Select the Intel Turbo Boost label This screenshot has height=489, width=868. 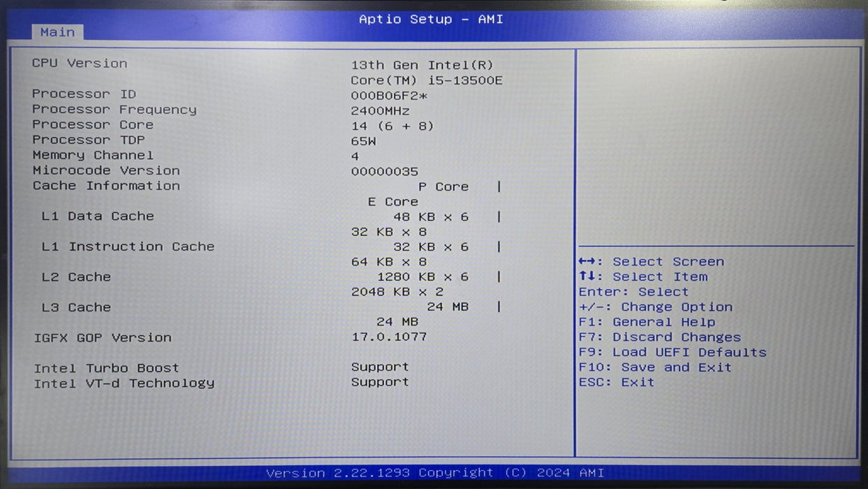click(x=106, y=368)
